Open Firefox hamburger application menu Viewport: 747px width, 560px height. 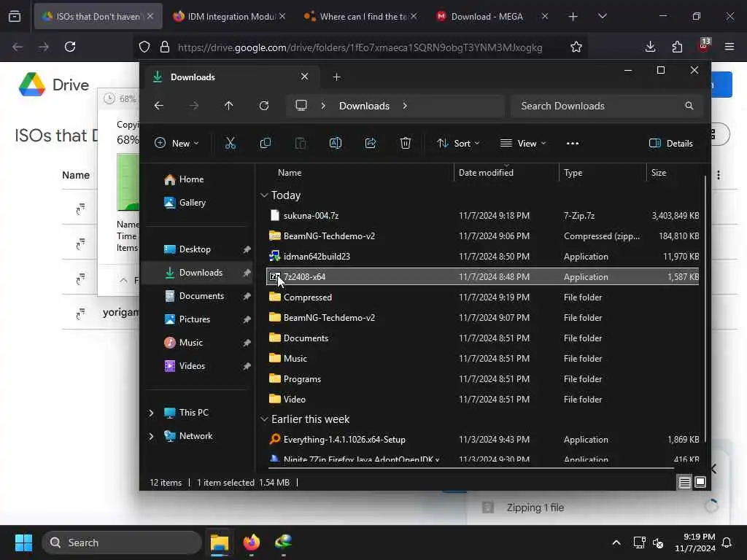729,47
